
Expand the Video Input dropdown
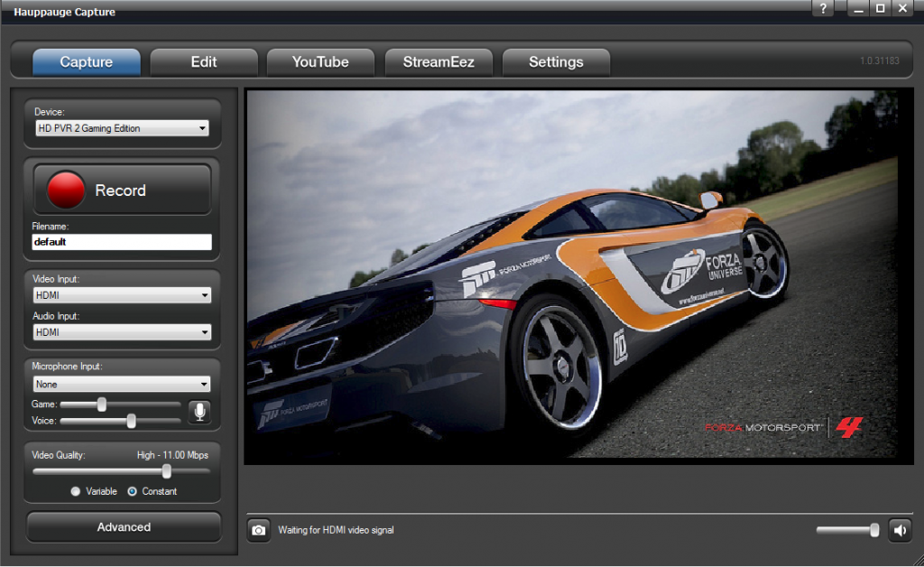coord(122,294)
